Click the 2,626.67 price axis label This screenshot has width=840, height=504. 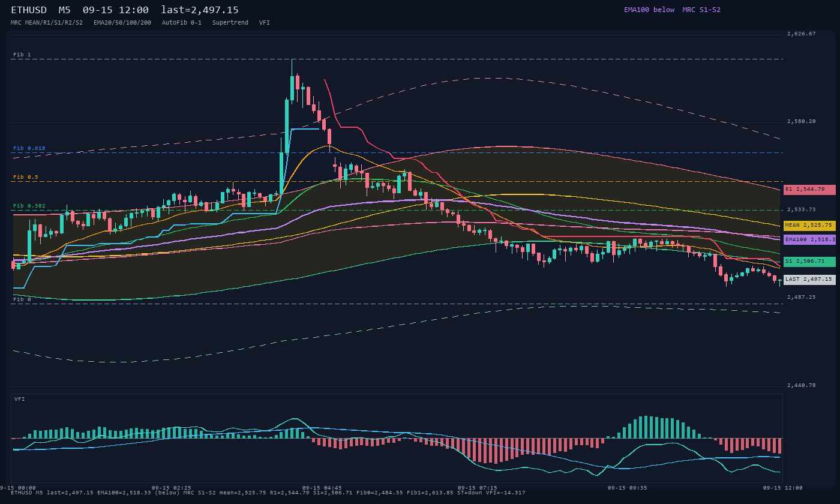point(802,34)
